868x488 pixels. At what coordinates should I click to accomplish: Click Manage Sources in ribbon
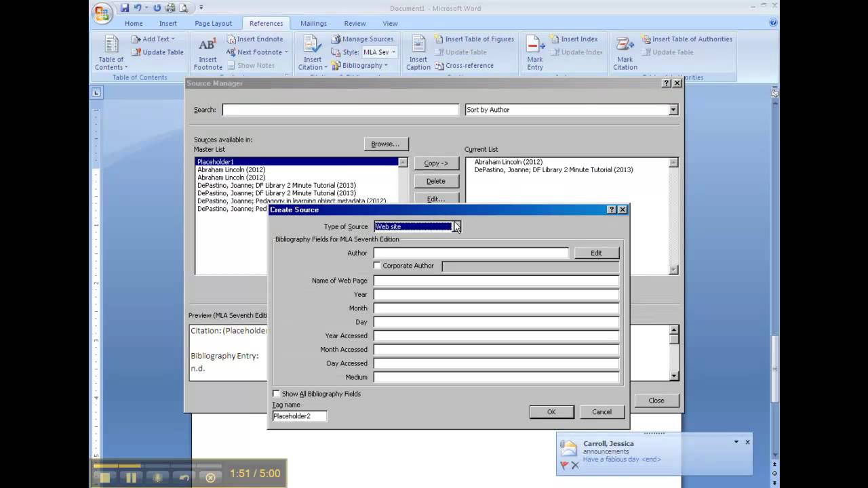pos(362,39)
